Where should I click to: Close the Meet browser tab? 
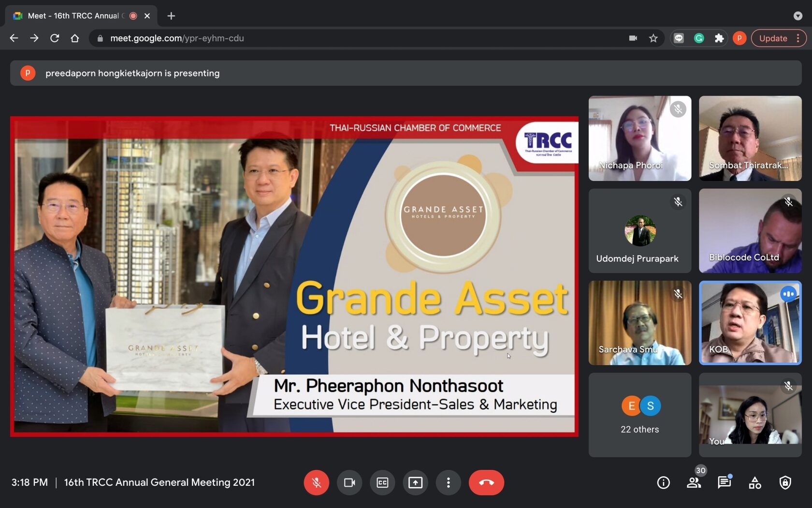(147, 16)
